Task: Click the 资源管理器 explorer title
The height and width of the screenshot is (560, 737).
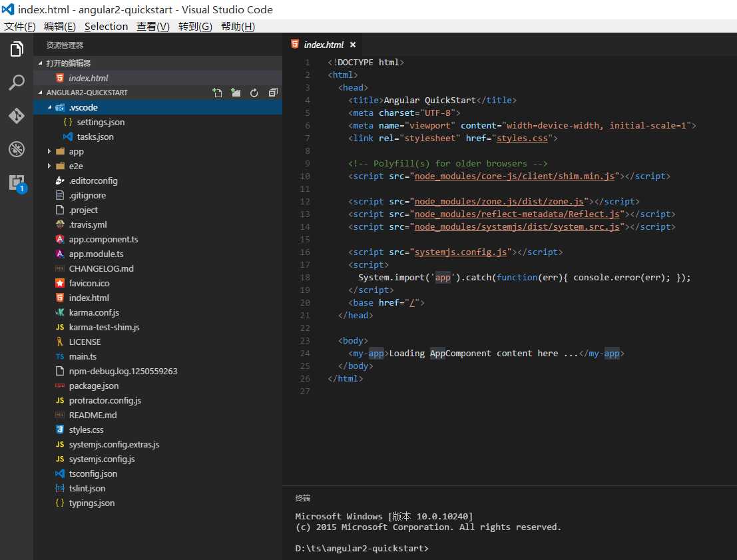Action: pos(65,45)
